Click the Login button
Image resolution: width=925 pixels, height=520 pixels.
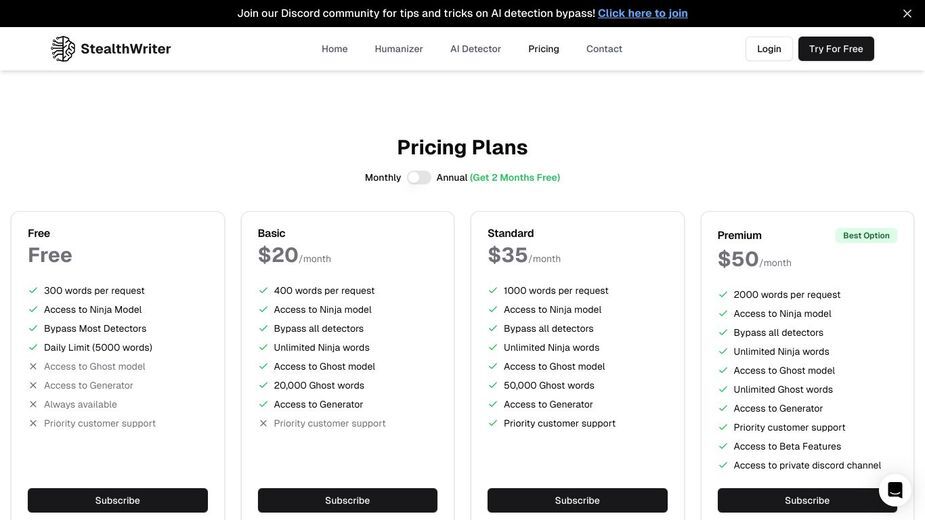[x=769, y=49]
